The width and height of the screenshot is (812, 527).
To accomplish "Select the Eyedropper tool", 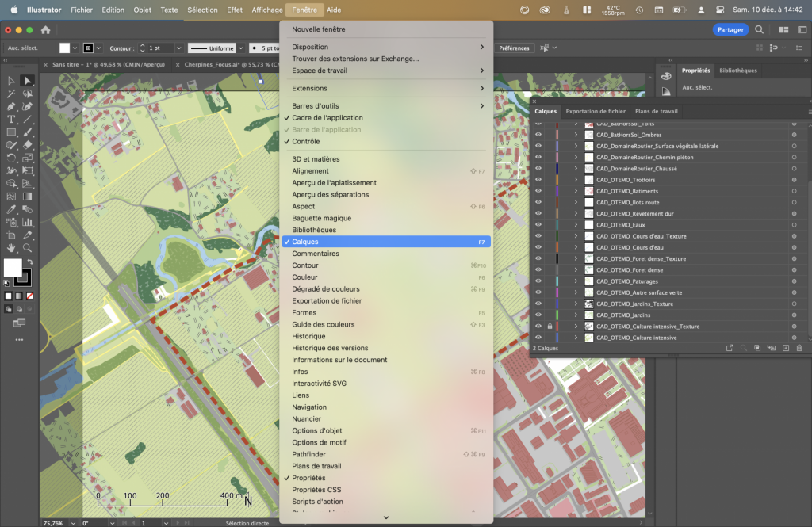I will 12,210.
